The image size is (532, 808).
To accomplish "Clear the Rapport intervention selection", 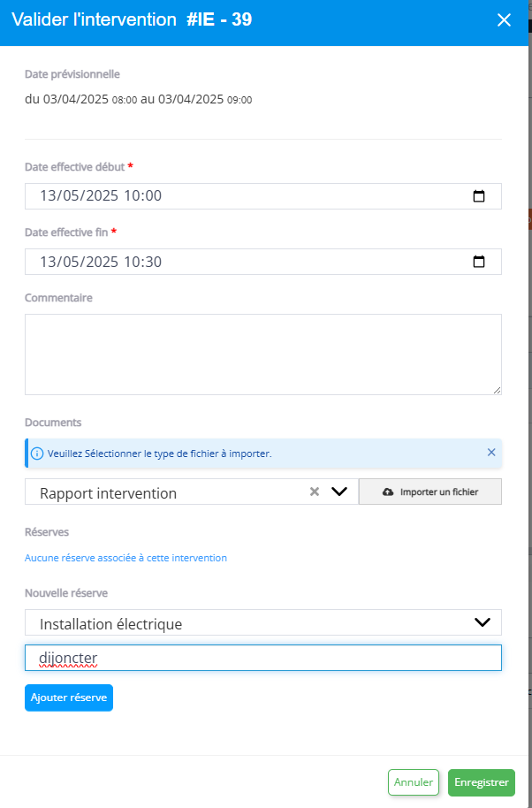I will 314,492.
